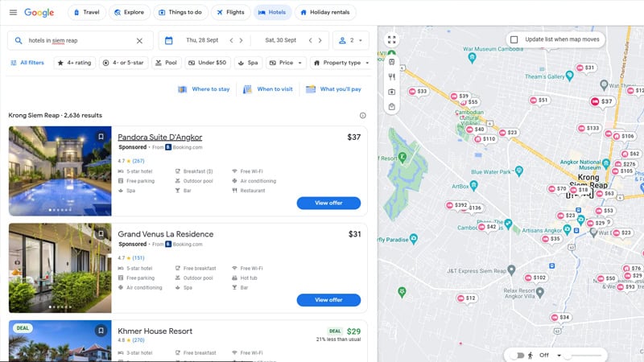Viewport: 644px width, 362px height.
Task: Click the ArtBox map marker
Action: pyautogui.click(x=473, y=186)
